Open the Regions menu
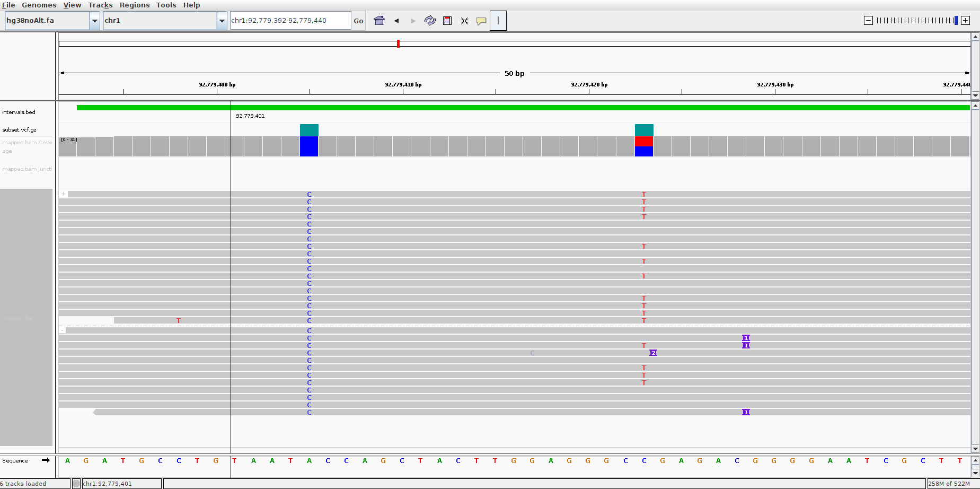The width and height of the screenshot is (980, 489). pyautogui.click(x=135, y=5)
